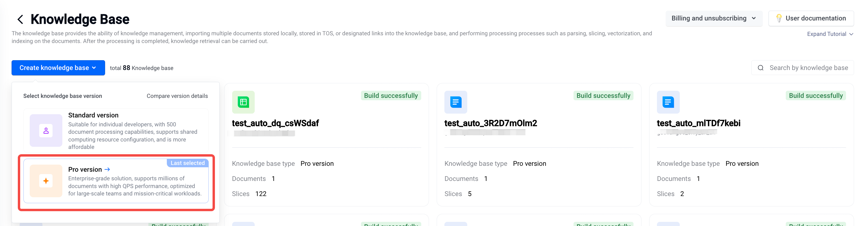Click the search magnifier icon
The width and height of the screenshot is (868, 226).
761,68
